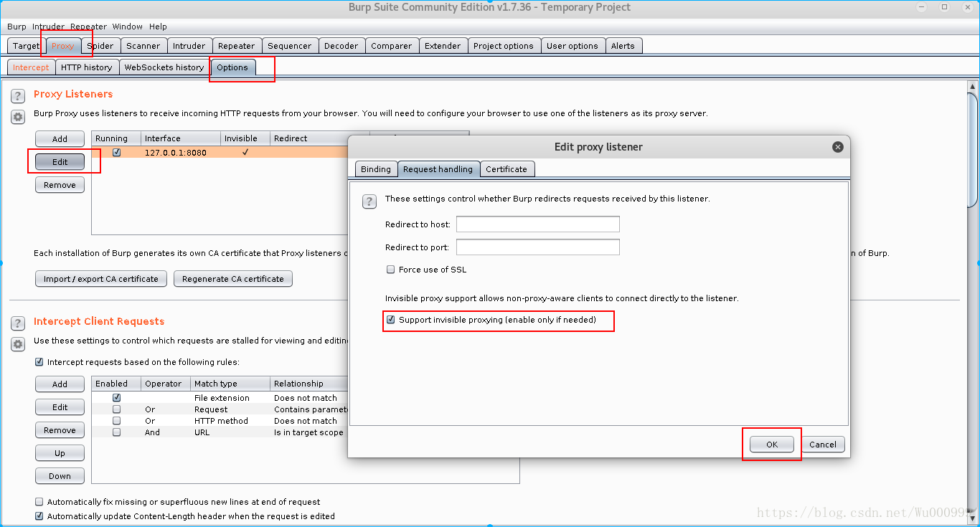Switch to the Intruder tab
Viewport: 980px width, 527px height.
pyautogui.click(x=189, y=46)
